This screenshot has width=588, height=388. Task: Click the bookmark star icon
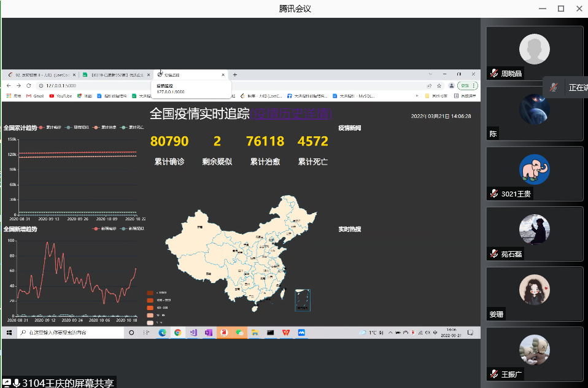(439, 85)
